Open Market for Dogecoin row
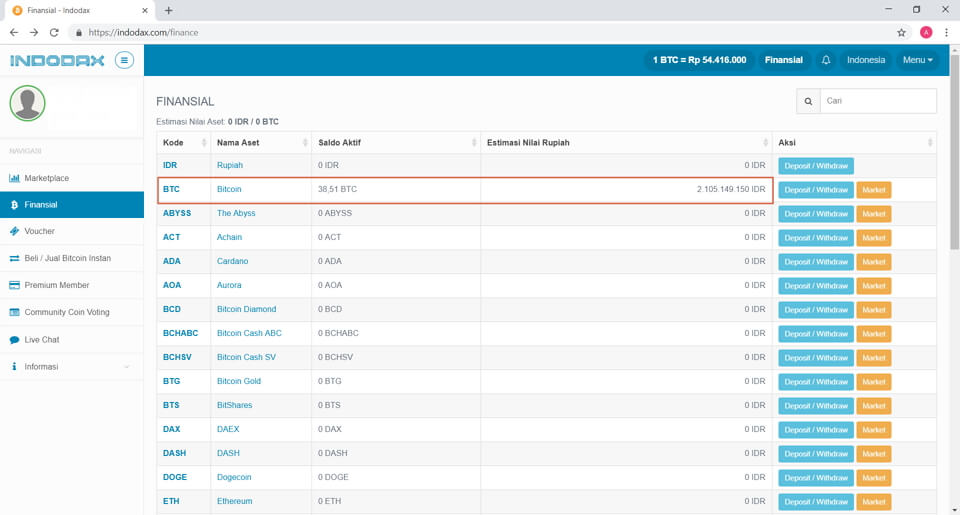960x515 pixels. pos(874,478)
